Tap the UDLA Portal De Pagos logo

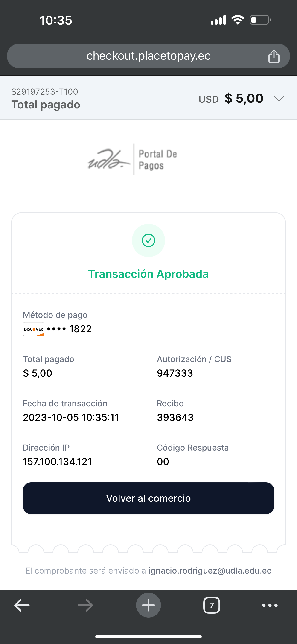(x=133, y=159)
